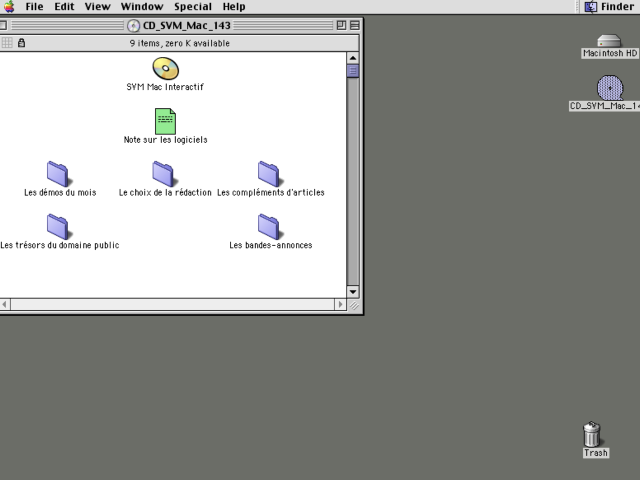Click the "9 items, zero K available" status text
The height and width of the screenshot is (480, 640).
180,43
